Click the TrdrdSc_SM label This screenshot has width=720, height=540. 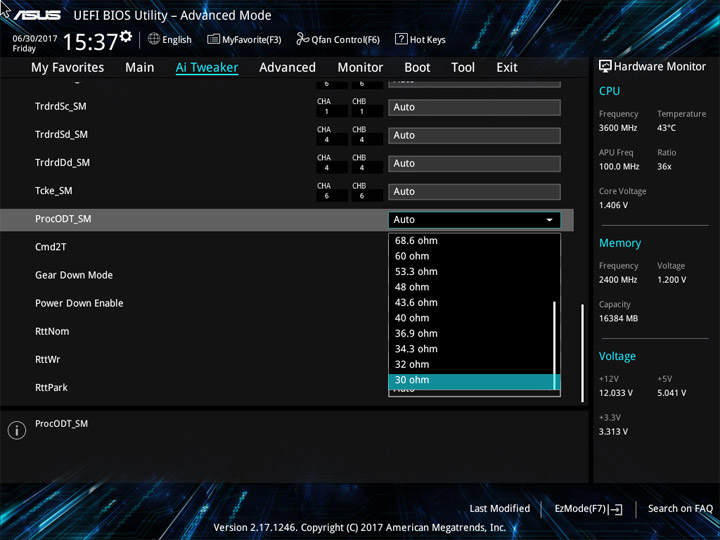[x=60, y=107]
